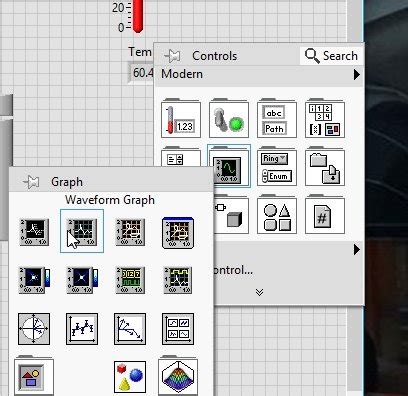Screen dimensions: 408x396
Task: Select the Intensity Chart control
Action: [x=34, y=280]
